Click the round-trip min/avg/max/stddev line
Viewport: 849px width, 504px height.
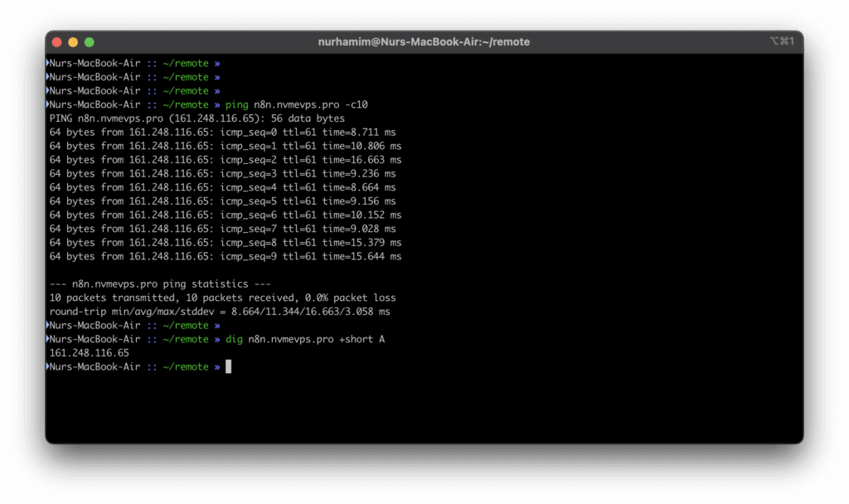[x=220, y=312]
